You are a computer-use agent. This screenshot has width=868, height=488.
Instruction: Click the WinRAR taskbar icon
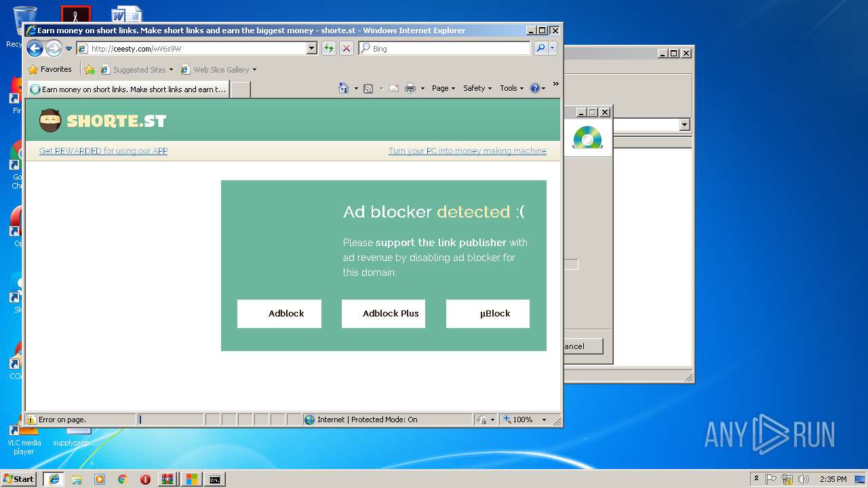coord(167,479)
